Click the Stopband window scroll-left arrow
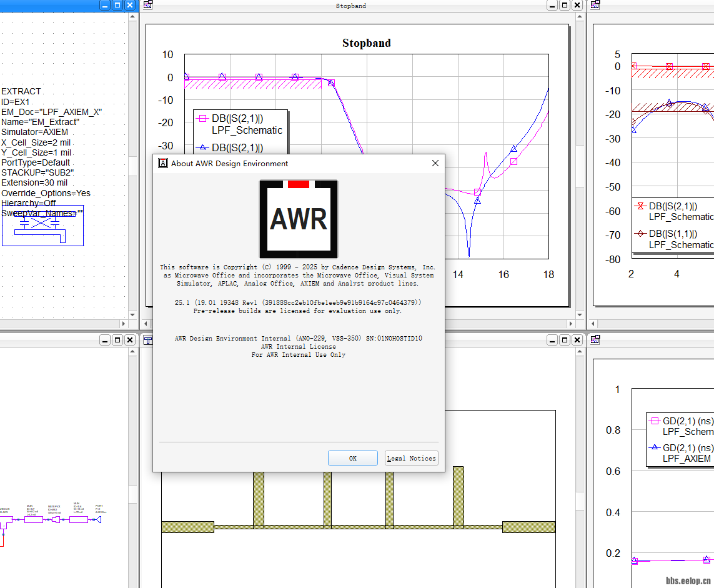The height and width of the screenshot is (588, 714). click(x=146, y=324)
